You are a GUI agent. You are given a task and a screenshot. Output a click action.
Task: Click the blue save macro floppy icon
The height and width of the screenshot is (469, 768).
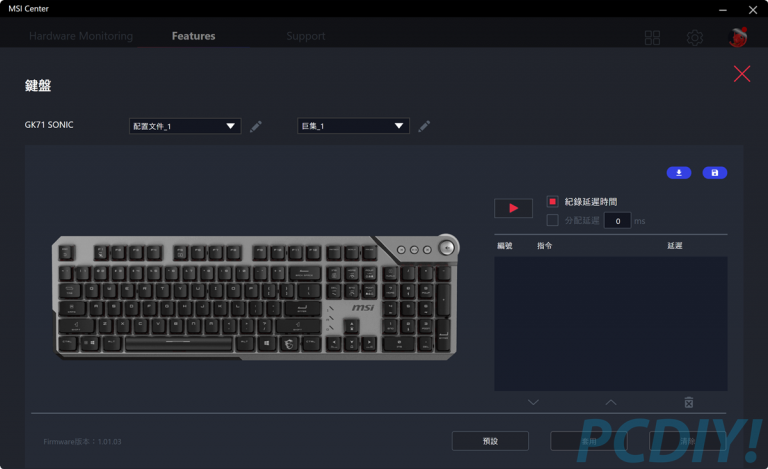pyautogui.click(x=715, y=173)
